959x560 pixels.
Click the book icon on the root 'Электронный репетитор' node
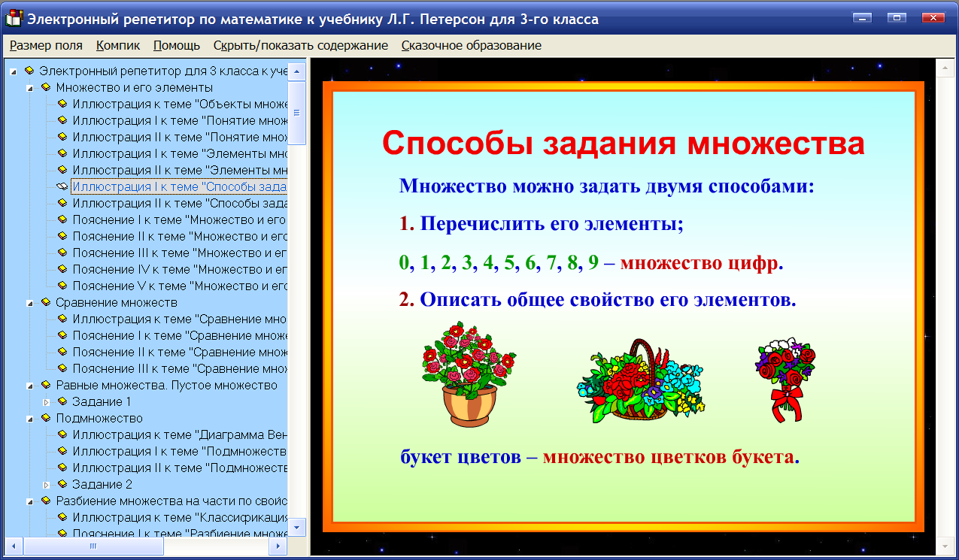[x=29, y=70]
